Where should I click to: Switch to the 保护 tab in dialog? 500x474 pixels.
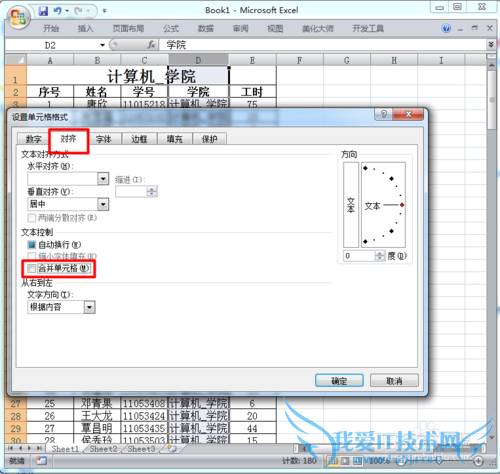[209, 139]
